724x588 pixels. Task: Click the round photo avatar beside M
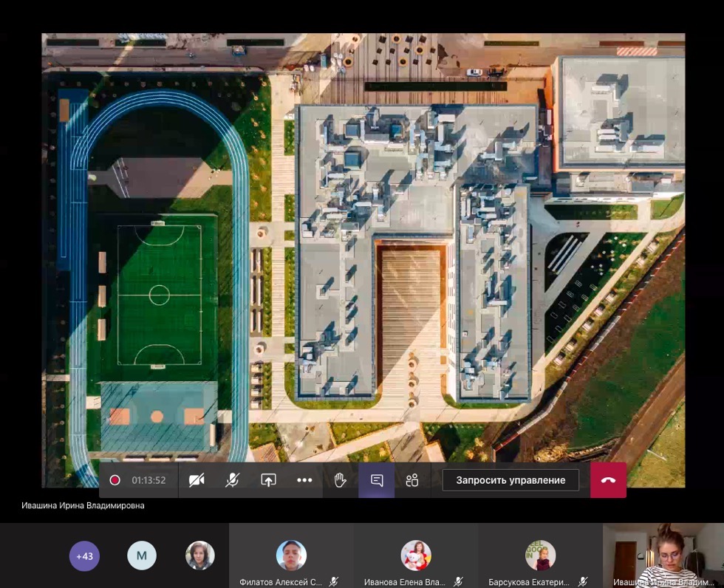click(199, 555)
